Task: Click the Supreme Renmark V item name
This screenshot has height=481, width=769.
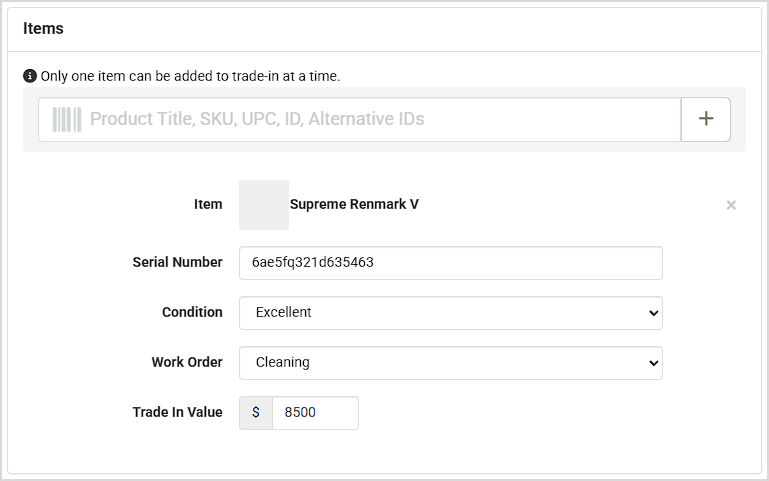Action: (354, 205)
